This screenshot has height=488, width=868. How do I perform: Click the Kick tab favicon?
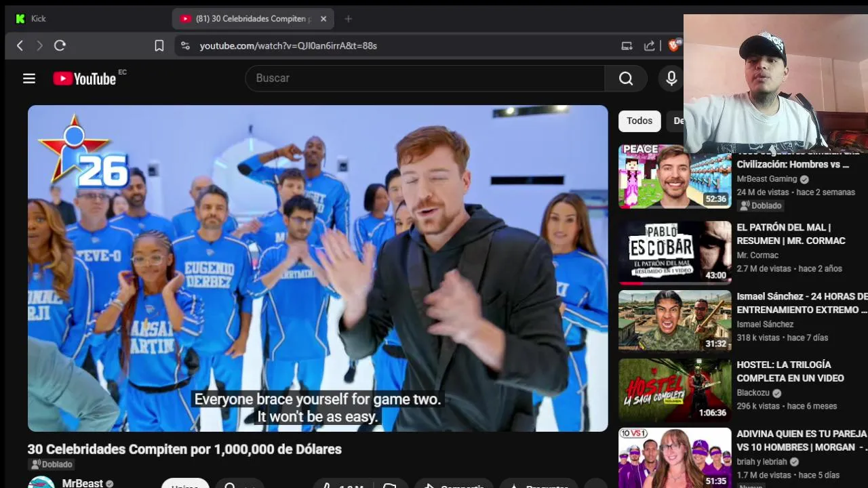click(x=20, y=19)
